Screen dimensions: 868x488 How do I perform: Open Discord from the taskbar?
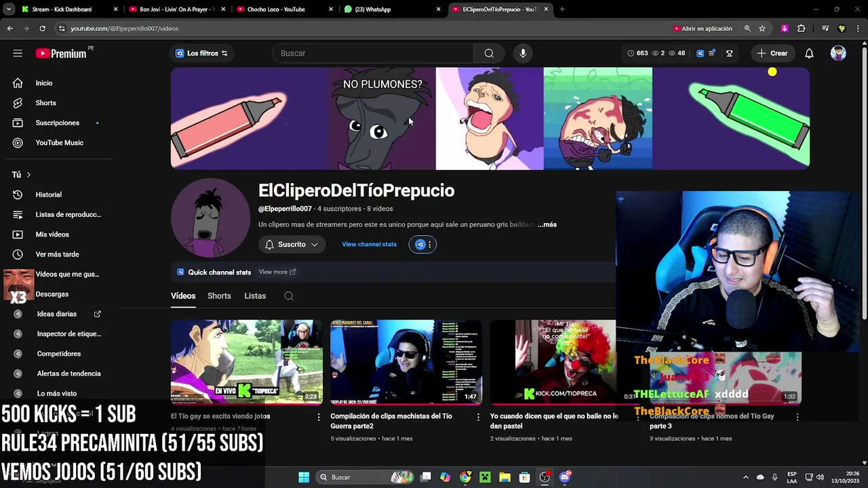(565, 477)
